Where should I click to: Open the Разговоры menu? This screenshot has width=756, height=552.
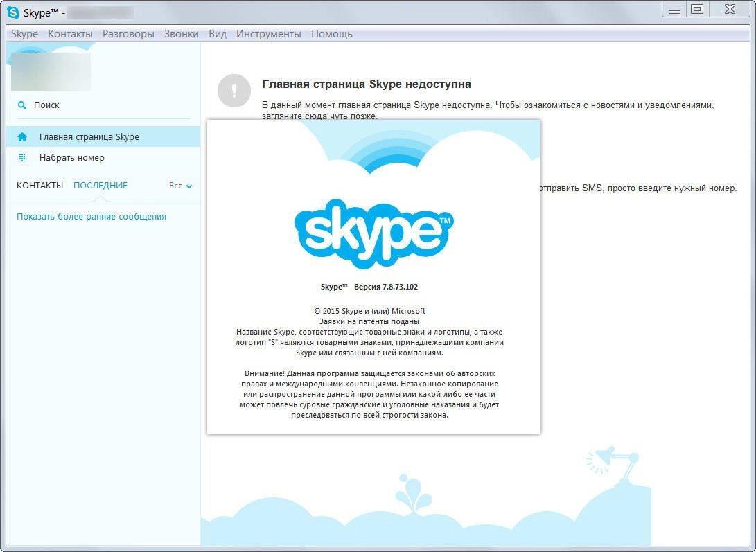(128, 34)
